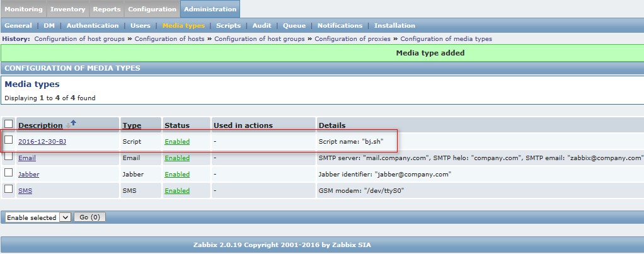
Task: Toggle Enabled status of SMS
Action: [x=177, y=191]
